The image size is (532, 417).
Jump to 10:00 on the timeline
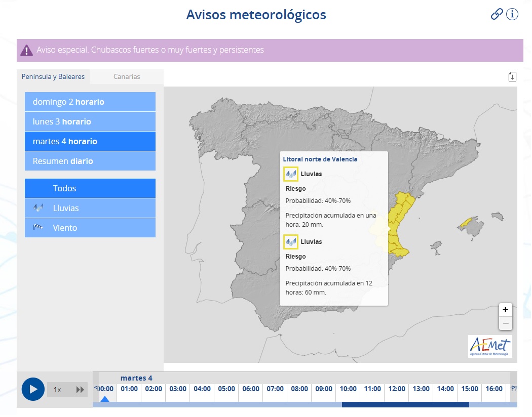[x=348, y=389]
